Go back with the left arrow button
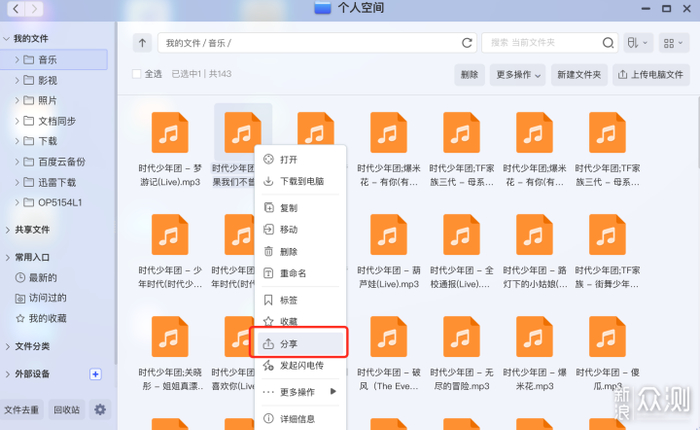 pyautogui.click(x=16, y=8)
